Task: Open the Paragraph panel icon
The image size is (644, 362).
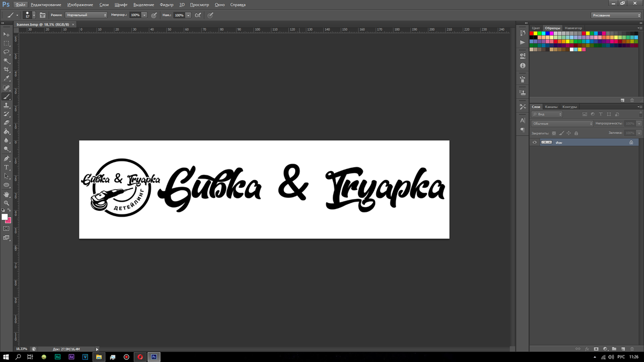Action: click(523, 130)
